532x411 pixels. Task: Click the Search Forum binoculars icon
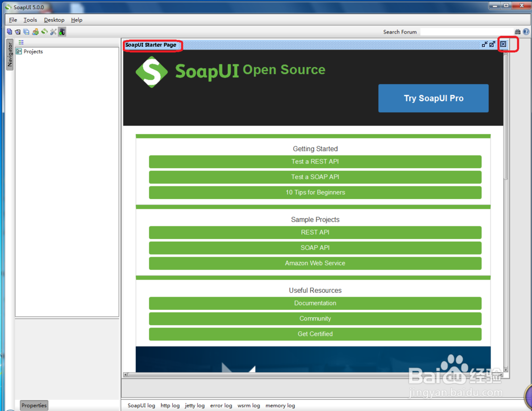point(518,31)
